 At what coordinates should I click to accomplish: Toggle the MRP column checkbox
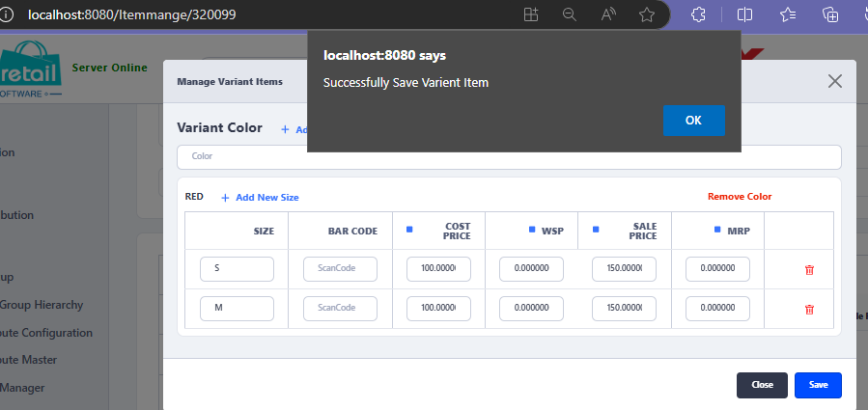tap(718, 231)
